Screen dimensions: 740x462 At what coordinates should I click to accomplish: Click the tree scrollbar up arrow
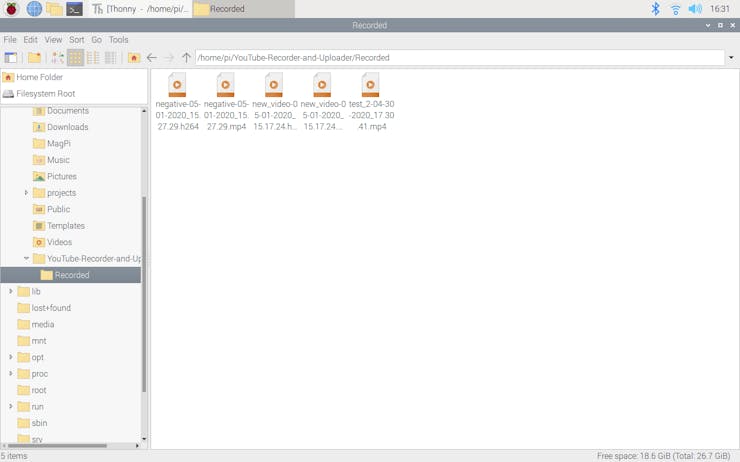(144, 111)
